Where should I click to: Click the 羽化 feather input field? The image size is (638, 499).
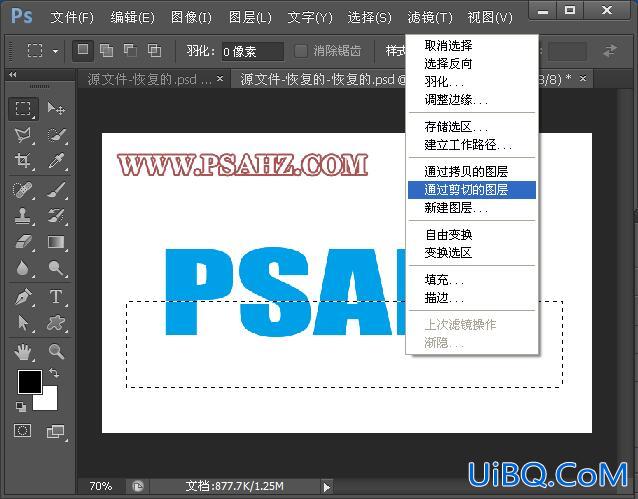click(253, 51)
